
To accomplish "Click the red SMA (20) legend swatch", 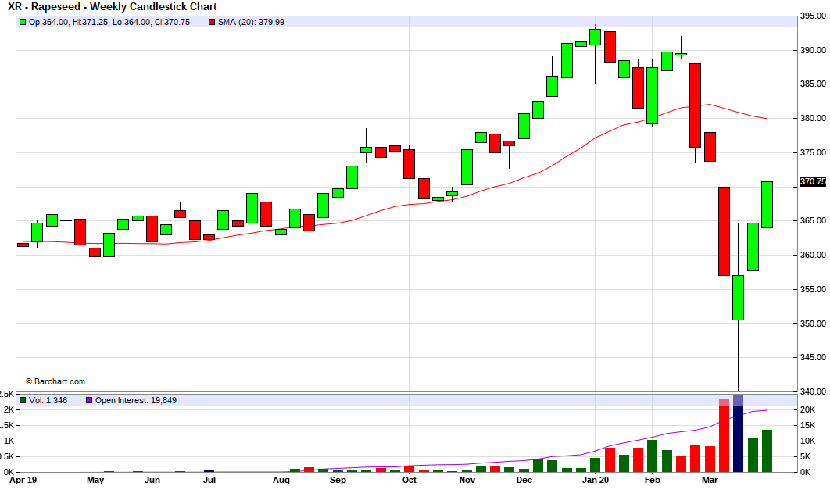I will pos(212,22).
